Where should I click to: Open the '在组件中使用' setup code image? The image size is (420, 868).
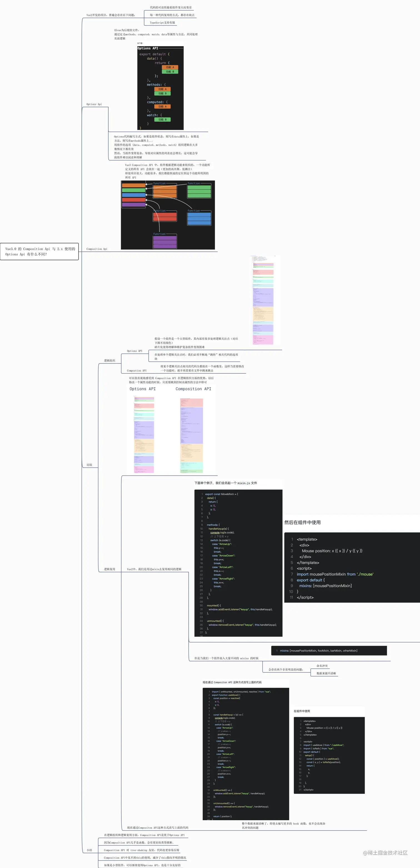(329, 755)
